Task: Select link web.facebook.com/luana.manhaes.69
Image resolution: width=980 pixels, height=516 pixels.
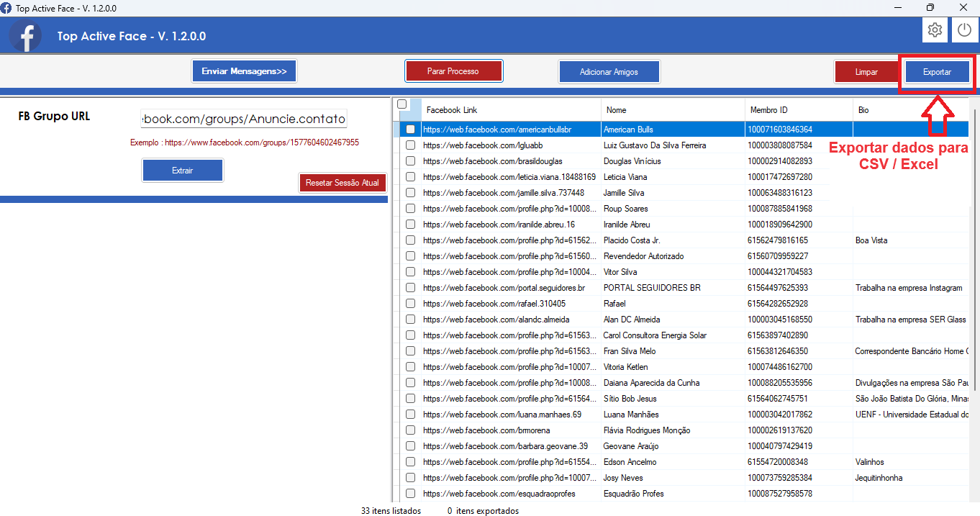Action: pyautogui.click(x=502, y=415)
